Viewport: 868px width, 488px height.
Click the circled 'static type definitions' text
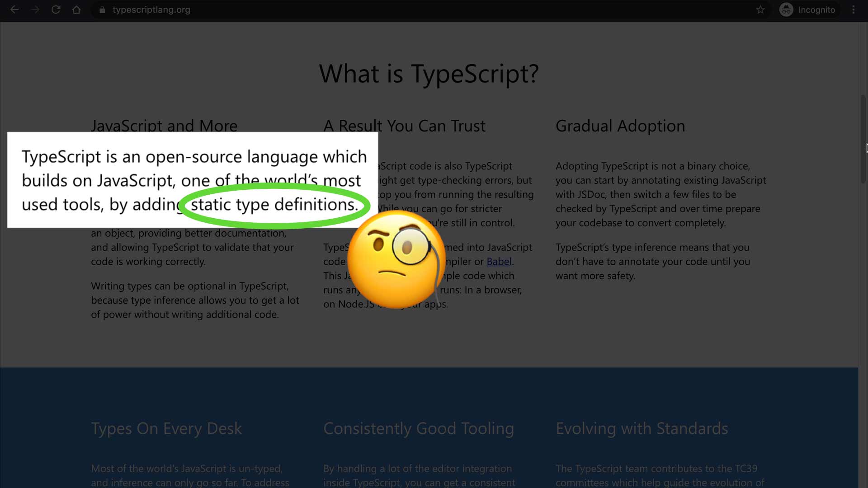coord(274,205)
